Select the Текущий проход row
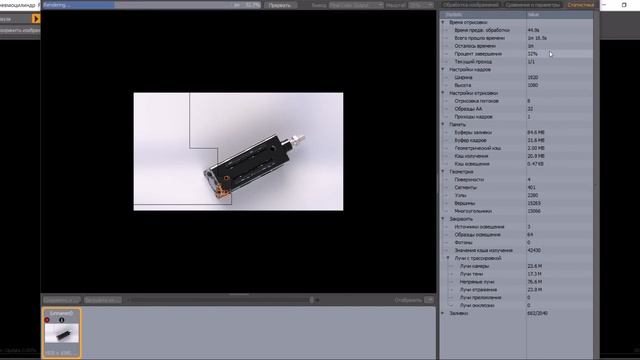Viewport: 640px width, 360px height. point(517,62)
